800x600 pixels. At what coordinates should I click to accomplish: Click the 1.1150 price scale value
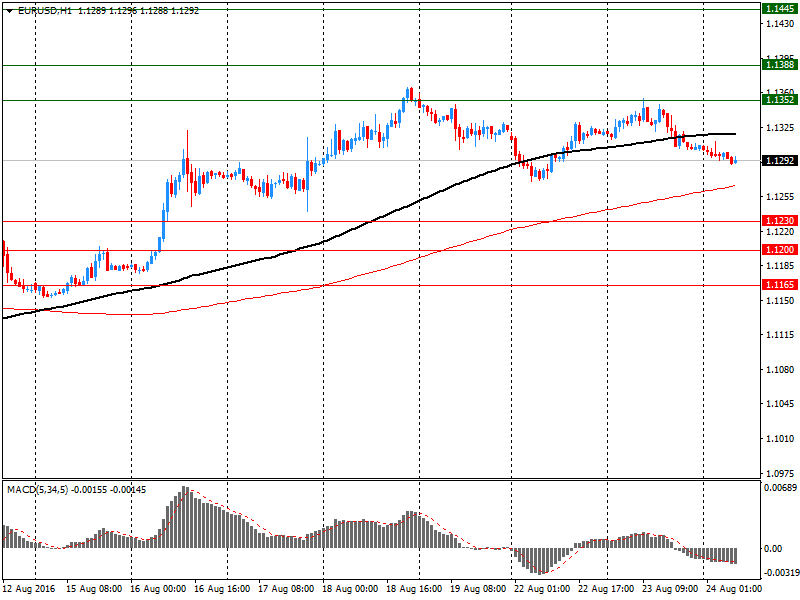(780, 301)
